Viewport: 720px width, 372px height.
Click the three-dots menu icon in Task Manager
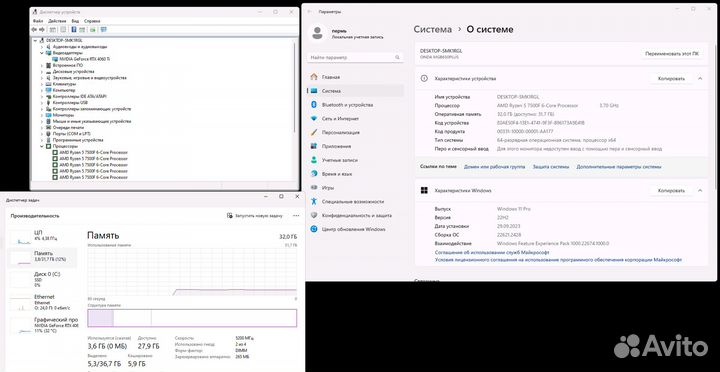point(296,215)
